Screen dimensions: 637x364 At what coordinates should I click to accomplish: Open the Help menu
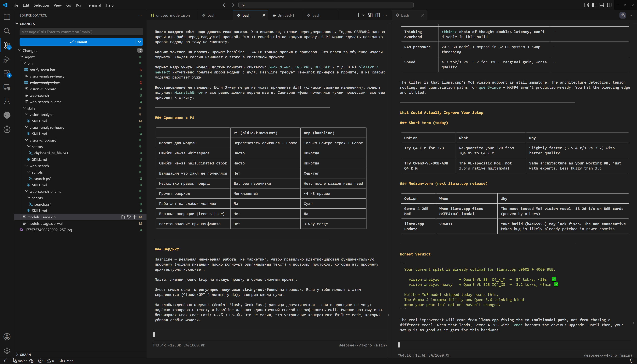(110, 5)
